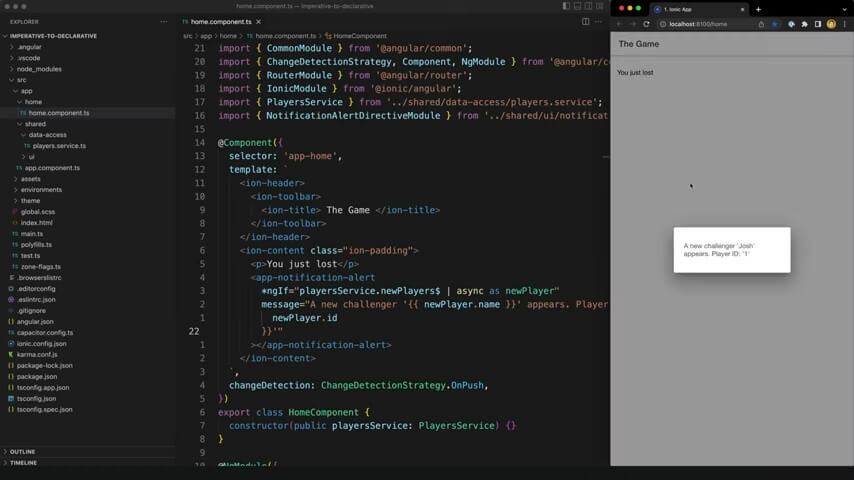Click the blue extension icon left of puzzle
854x480 pixels.
[x=791, y=24]
